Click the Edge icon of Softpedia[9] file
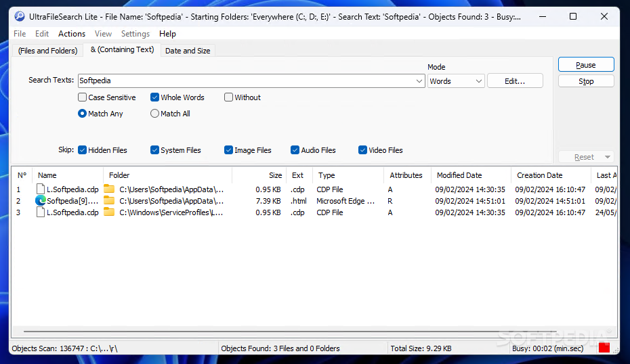 point(40,201)
